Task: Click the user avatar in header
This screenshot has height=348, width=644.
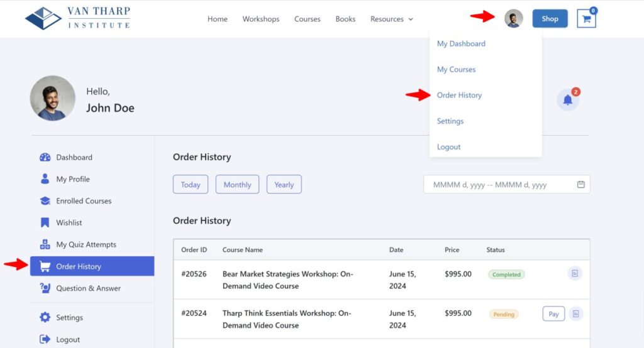Action: coord(513,18)
